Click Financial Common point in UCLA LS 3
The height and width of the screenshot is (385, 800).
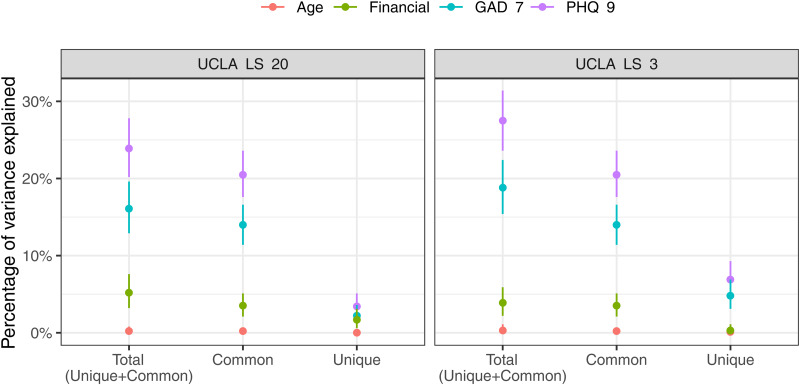pyautogui.click(x=616, y=306)
